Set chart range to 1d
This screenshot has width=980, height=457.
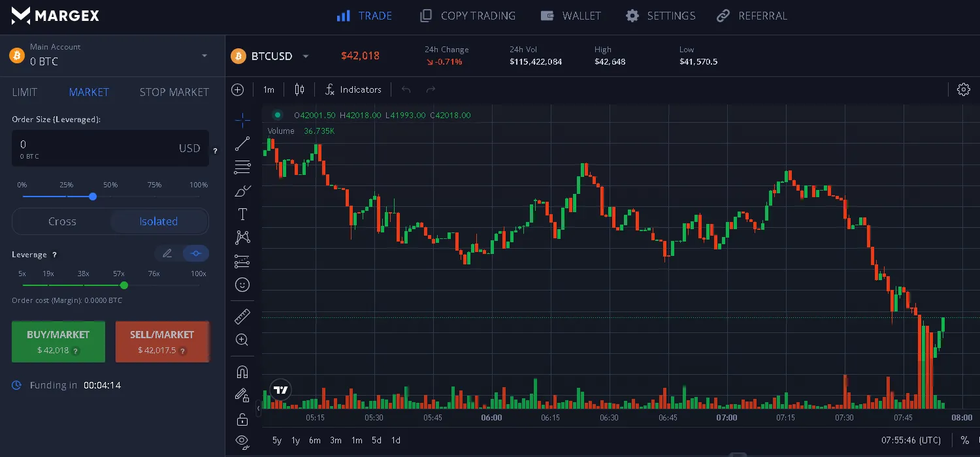pyautogui.click(x=395, y=441)
